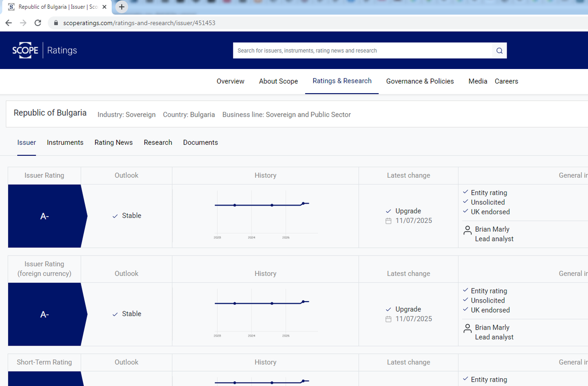Image resolution: width=588 pixels, height=386 pixels.
Task: Open the About Scope menu
Action: pos(279,81)
